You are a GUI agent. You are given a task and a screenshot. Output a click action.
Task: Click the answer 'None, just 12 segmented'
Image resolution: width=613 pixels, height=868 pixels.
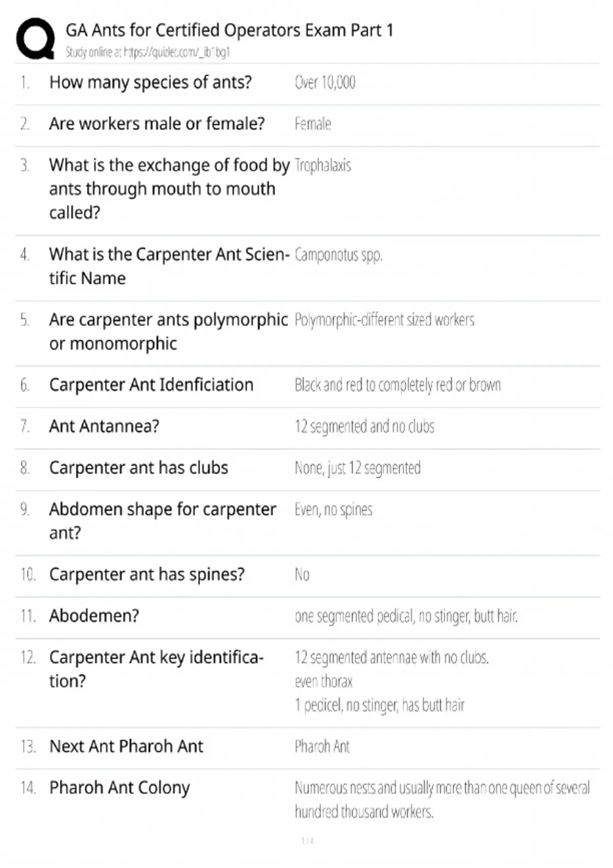pyautogui.click(x=358, y=468)
